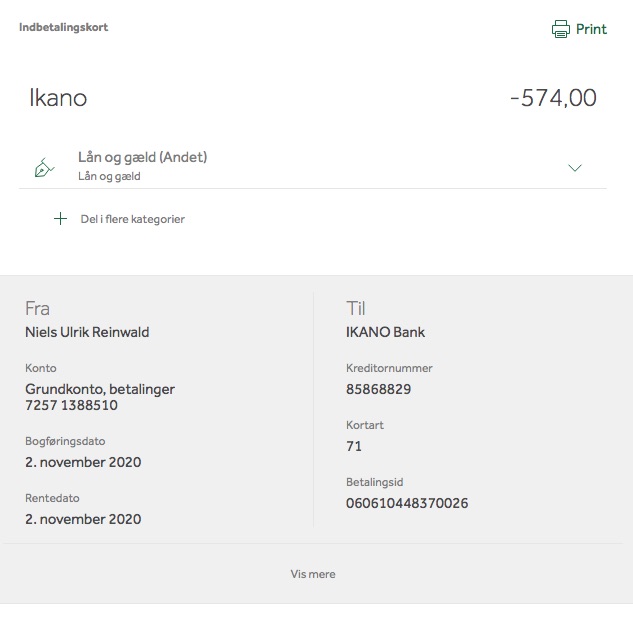Click the account number 7257 1388510
Viewport: 633px width, 635px height.
(71, 405)
